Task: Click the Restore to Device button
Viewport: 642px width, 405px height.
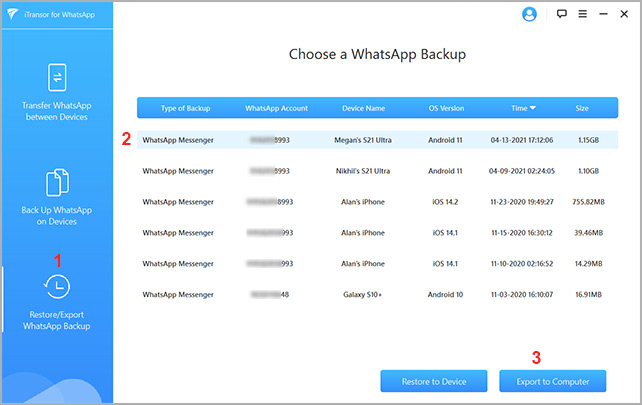Action: tap(432, 381)
